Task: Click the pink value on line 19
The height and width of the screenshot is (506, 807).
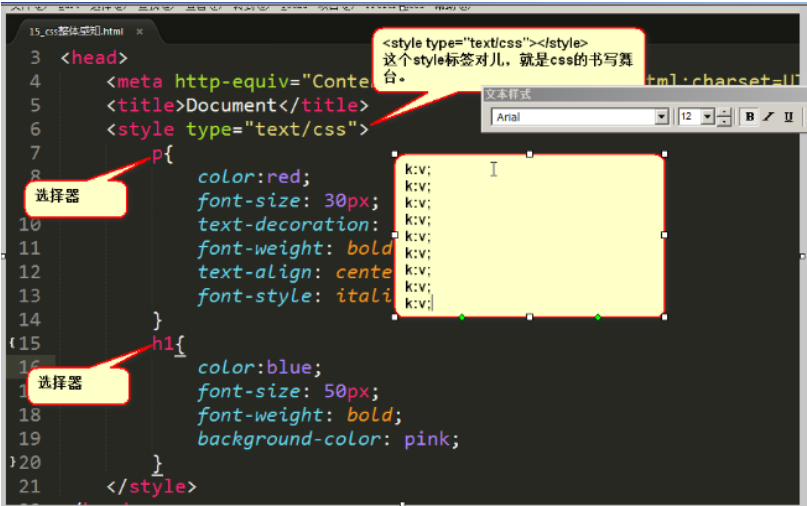Action: coord(427,439)
